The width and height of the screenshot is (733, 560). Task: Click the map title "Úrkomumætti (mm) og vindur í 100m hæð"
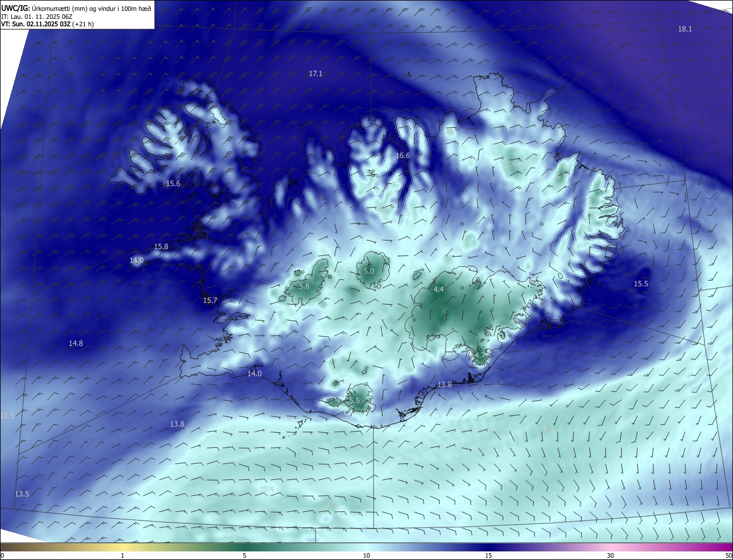91,8
